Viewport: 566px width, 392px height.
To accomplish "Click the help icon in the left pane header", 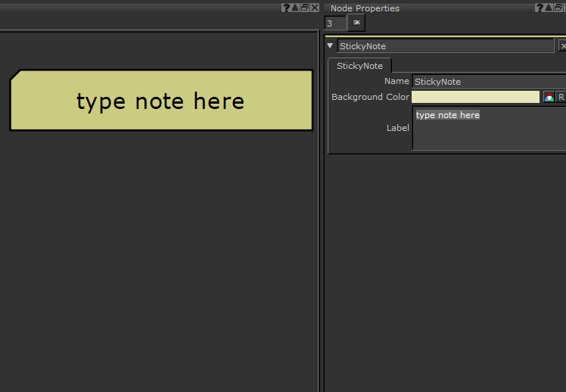I will point(286,8).
